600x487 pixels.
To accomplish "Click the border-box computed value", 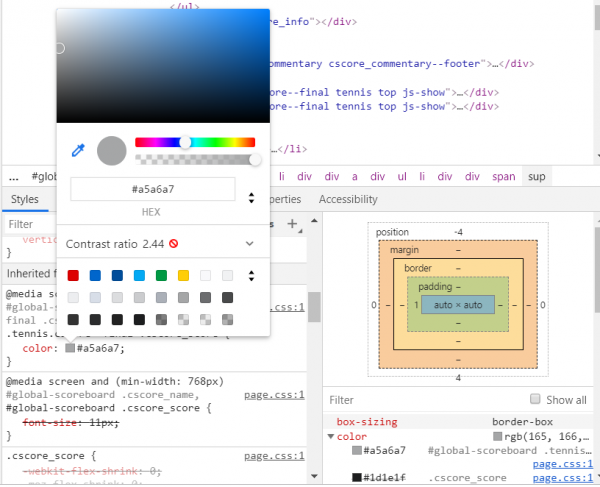I will pyautogui.click(x=522, y=422).
